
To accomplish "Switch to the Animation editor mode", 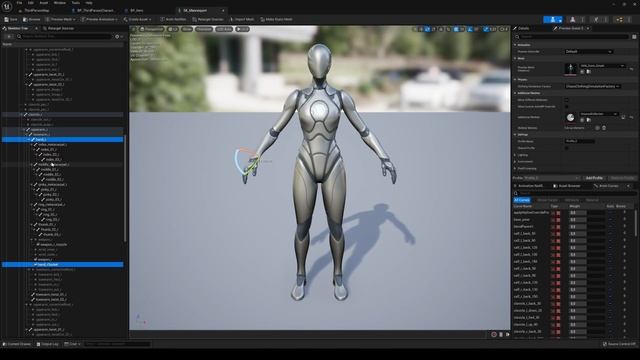I will pyautogui.click(x=596, y=19).
